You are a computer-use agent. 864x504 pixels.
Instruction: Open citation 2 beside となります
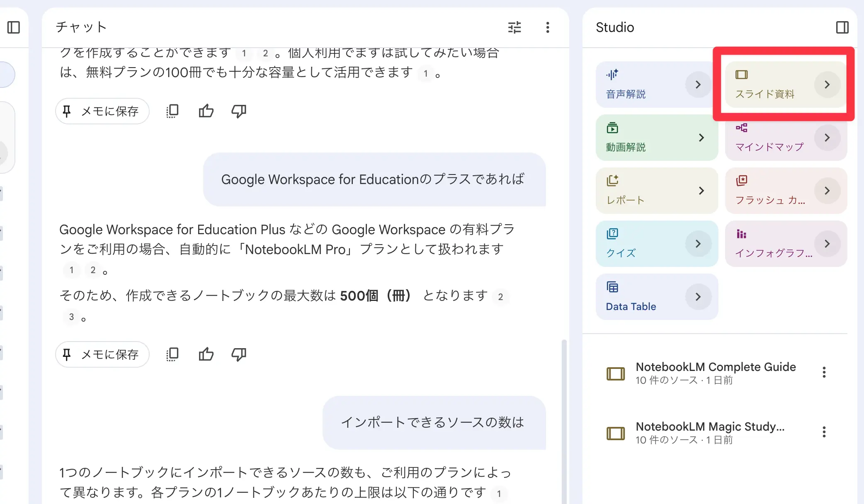[500, 297]
